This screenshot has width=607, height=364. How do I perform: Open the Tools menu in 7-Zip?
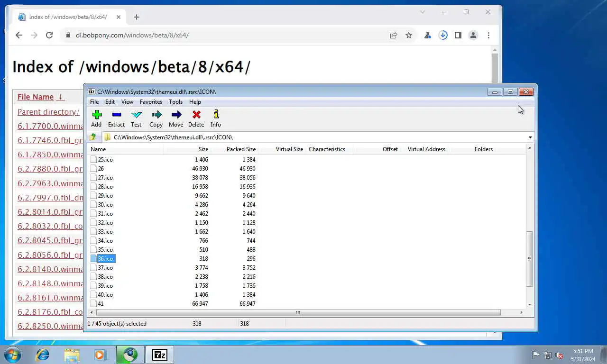click(x=175, y=102)
